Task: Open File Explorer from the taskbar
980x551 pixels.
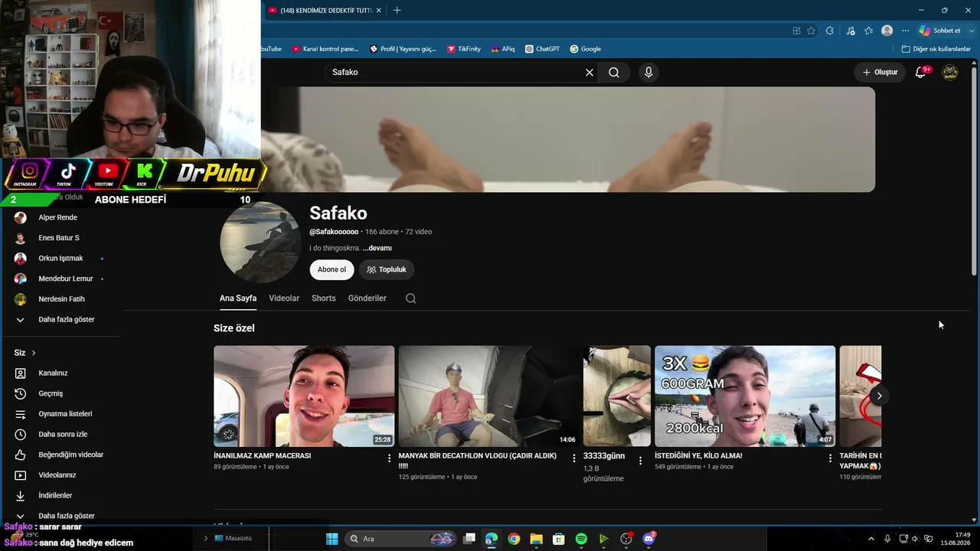Action: click(536, 539)
